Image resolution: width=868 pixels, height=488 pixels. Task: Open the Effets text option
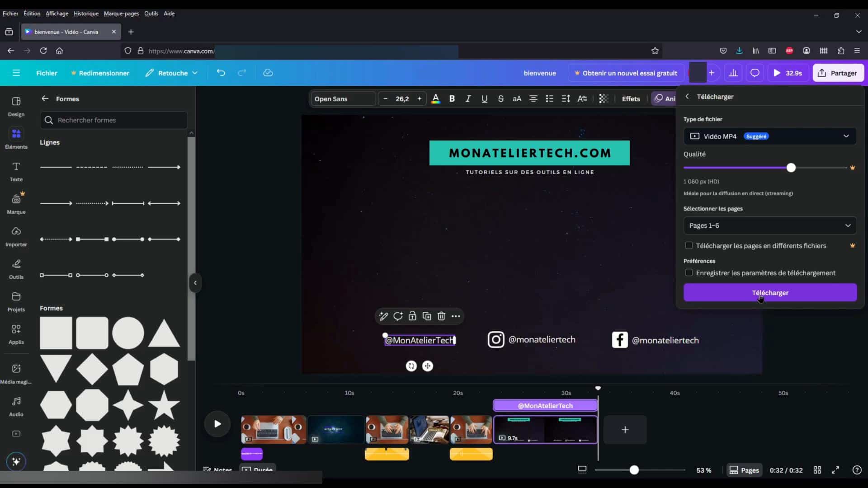pyautogui.click(x=631, y=99)
